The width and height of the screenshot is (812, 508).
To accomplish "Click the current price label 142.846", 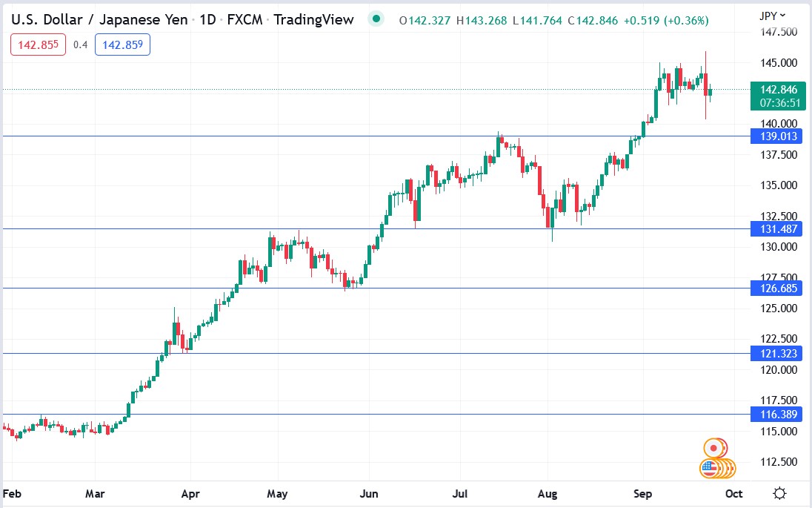I will coord(778,89).
